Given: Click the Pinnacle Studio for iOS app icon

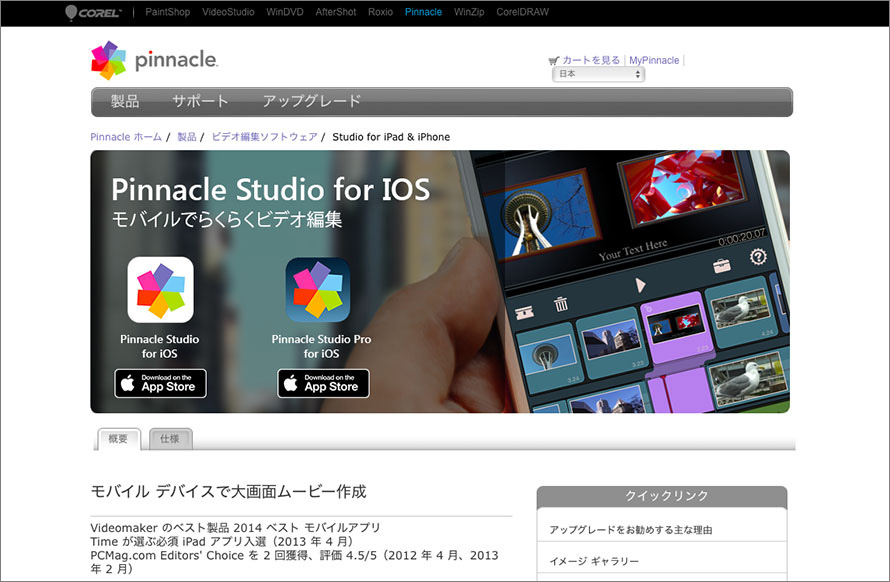Looking at the screenshot, I should (x=161, y=290).
